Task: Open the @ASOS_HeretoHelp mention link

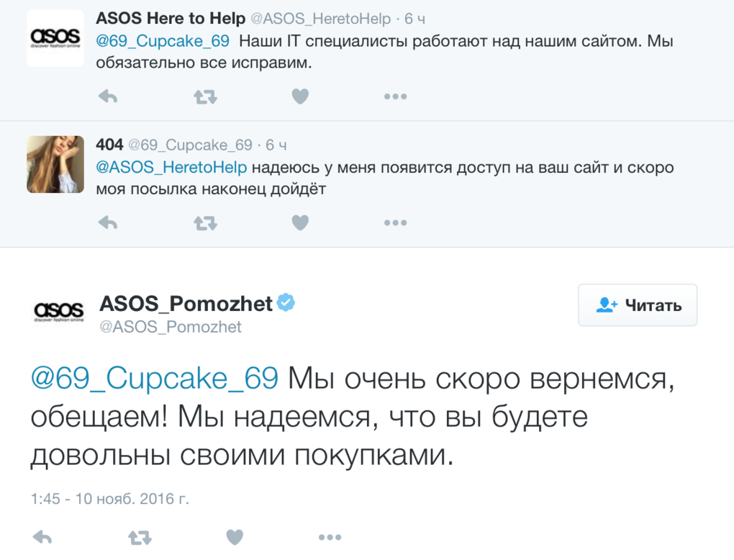Action: coord(171,167)
